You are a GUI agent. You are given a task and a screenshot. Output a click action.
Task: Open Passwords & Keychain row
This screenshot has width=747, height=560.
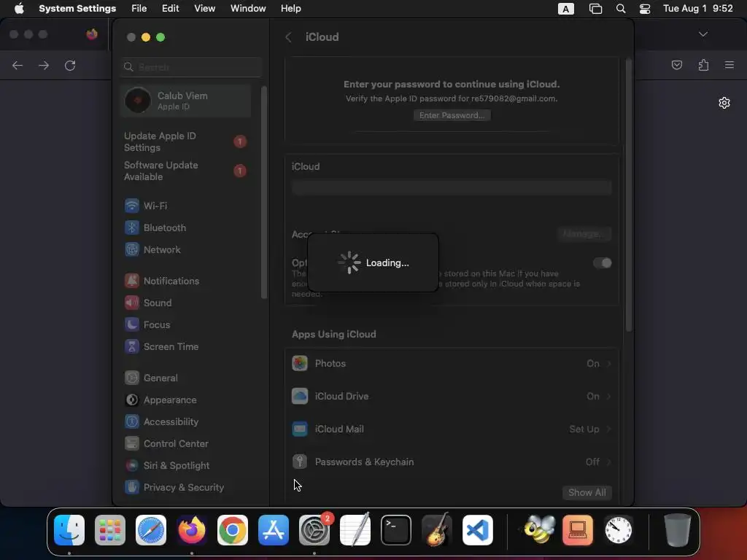452,462
